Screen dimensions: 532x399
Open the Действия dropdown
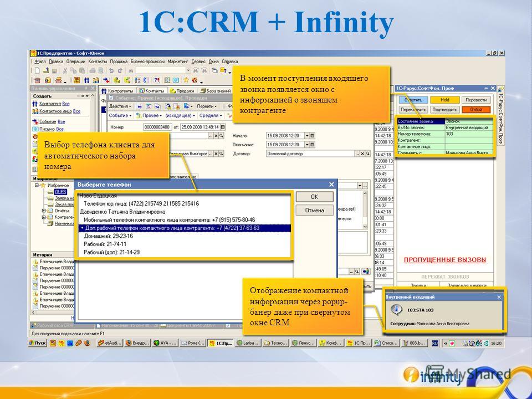pos(120,106)
